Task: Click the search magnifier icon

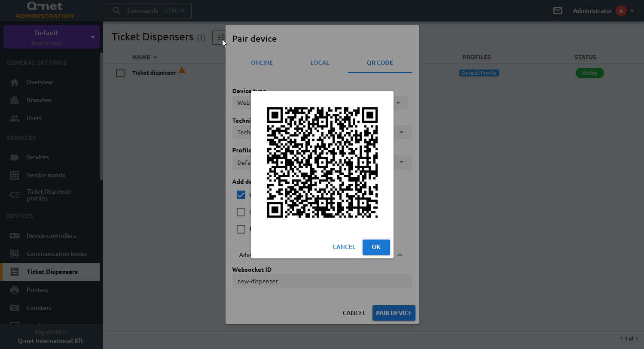Action: (x=116, y=11)
